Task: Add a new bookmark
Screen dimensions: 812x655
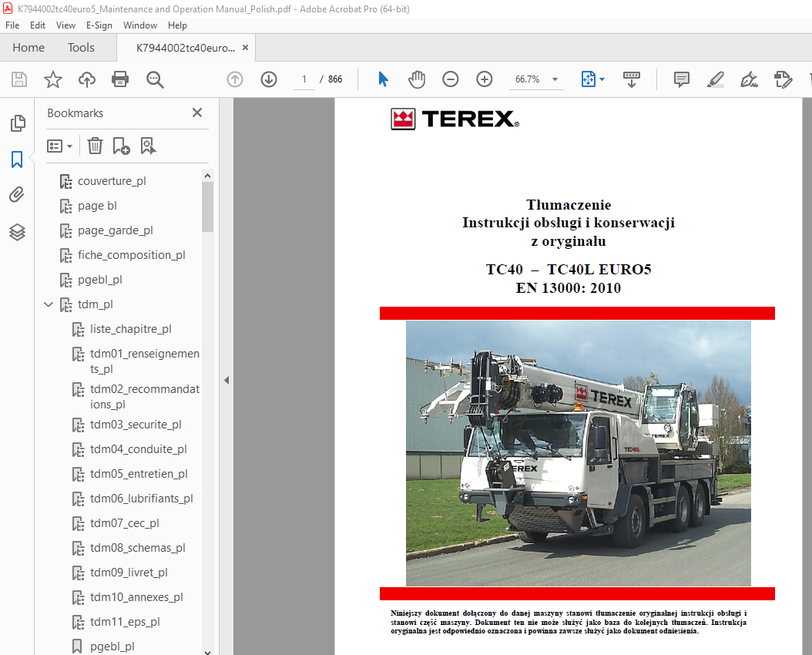Action: click(121, 146)
